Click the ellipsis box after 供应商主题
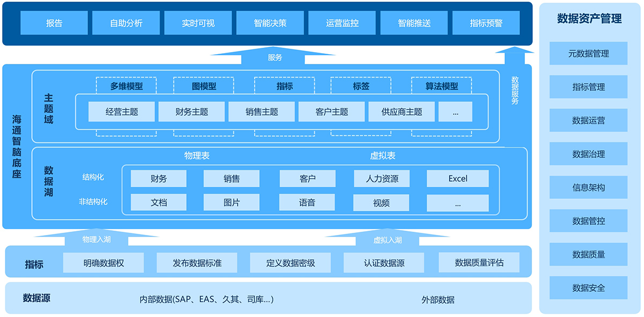 click(x=455, y=112)
